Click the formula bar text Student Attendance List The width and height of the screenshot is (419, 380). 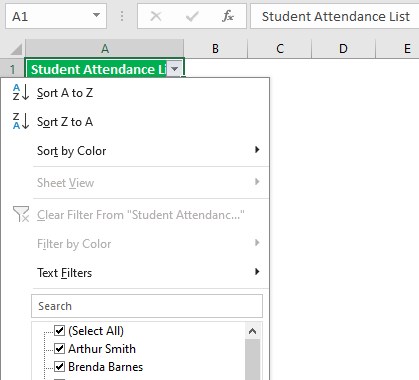(x=335, y=16)
